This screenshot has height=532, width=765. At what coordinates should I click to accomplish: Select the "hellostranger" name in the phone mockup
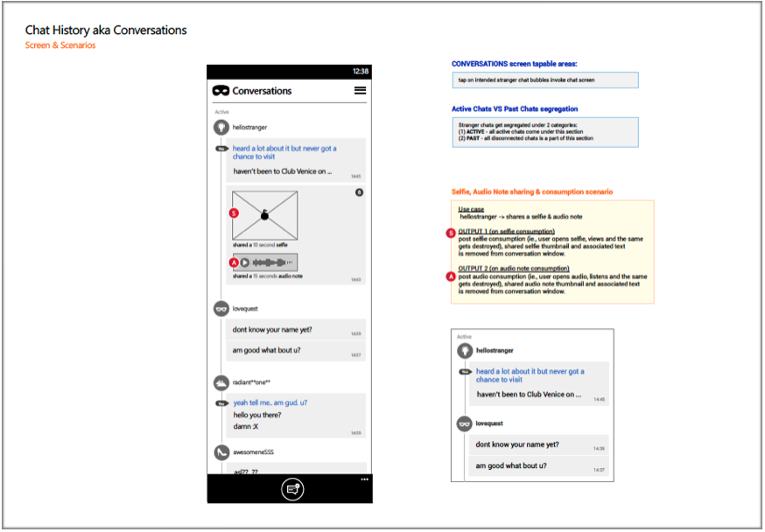[249, 127]
